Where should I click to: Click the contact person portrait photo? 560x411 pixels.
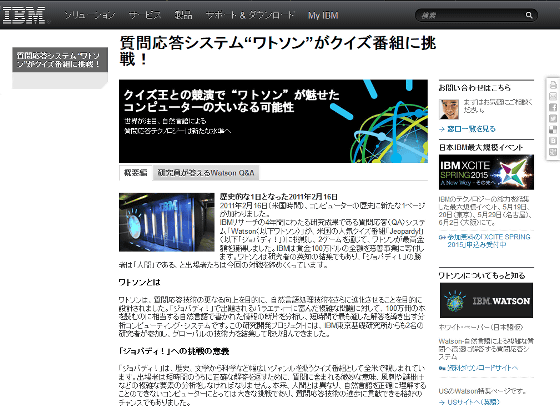449,109
